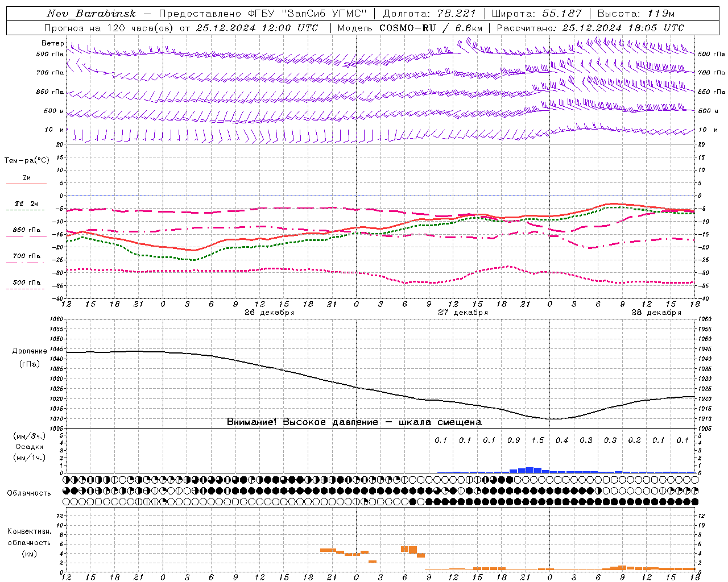Select the 1.5 precipitation value
Screen dimensions: 728x582
click(537, 440)
